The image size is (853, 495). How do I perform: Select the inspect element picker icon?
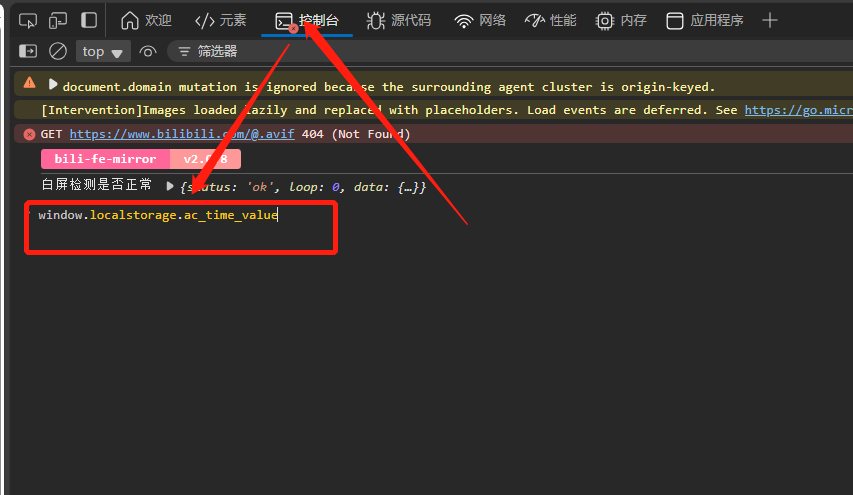pyautogui.click(x=28, y=20)
